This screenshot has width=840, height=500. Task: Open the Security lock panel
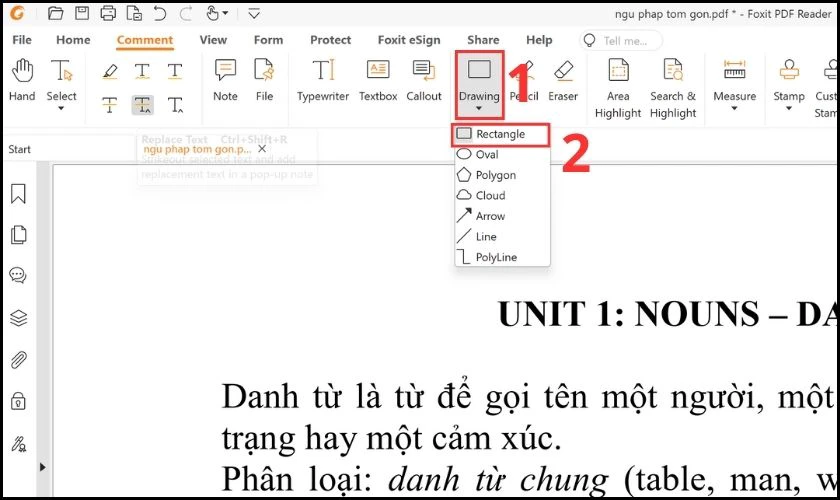(18, 401)
